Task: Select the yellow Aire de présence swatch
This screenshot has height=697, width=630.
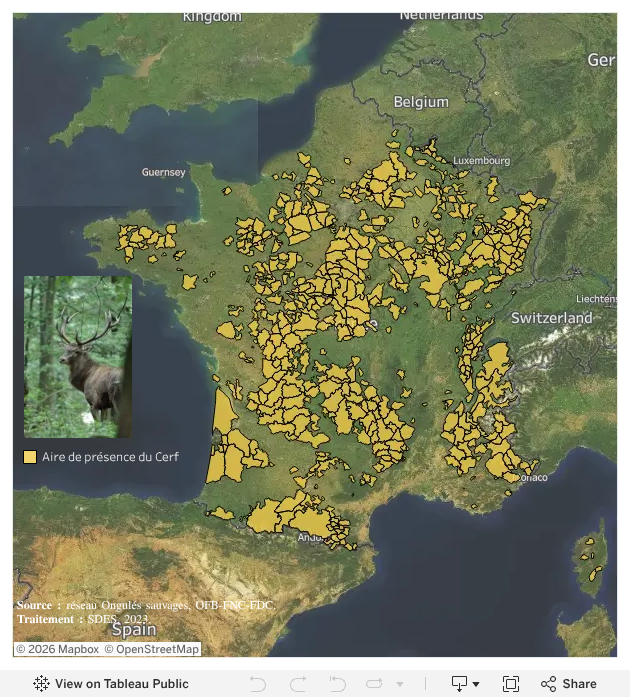Action: [x=30, y=457]
